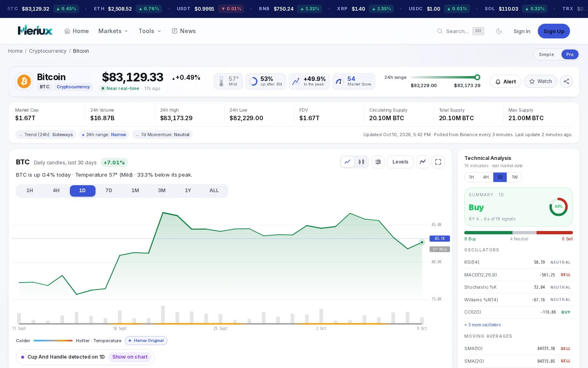Click the 53% up after 30d chip
This screenshot has height=368, width=588.
266,81
